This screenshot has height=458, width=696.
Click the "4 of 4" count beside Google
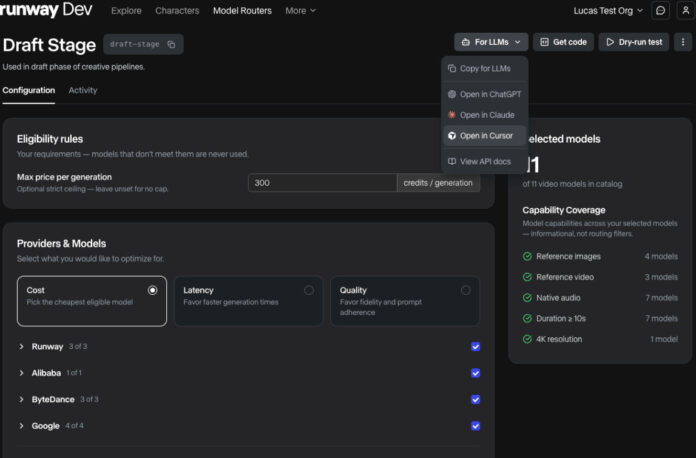click(74, 426)
